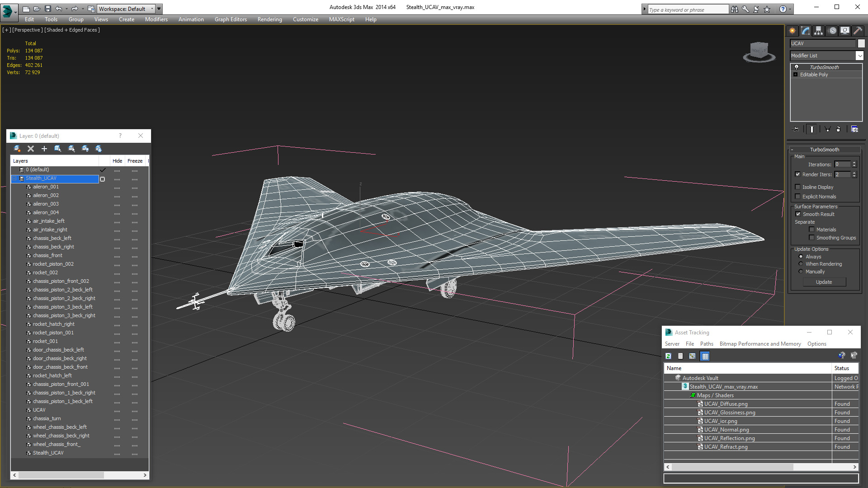868x488 pixels.
Task: Open the Display command panel tab
Action: click(845, 31)
